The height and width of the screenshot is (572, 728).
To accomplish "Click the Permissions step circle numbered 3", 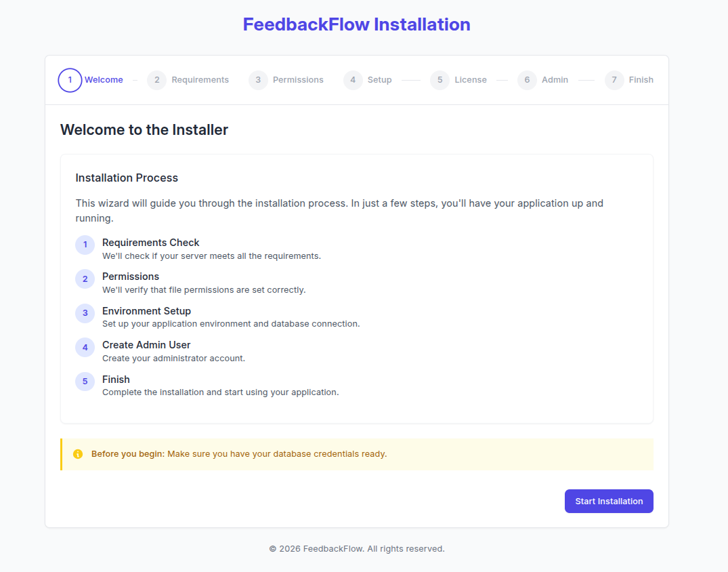I will 258,80.
